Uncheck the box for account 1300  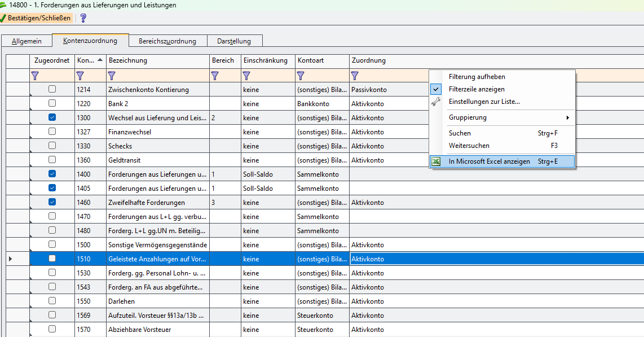coord(52,117)
